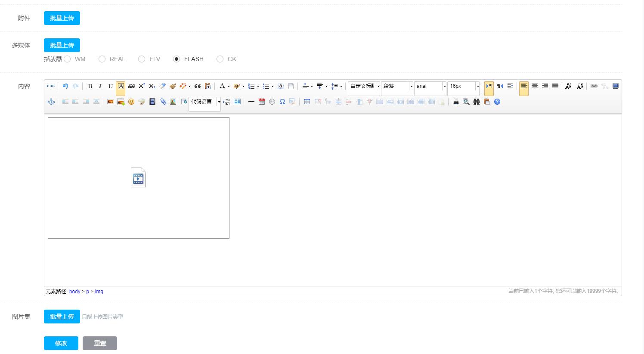Image resolution: width=644 pixels, height=354 pixels.
Task: Open the multiple image upload tool
Action: (x=121, y=102)
